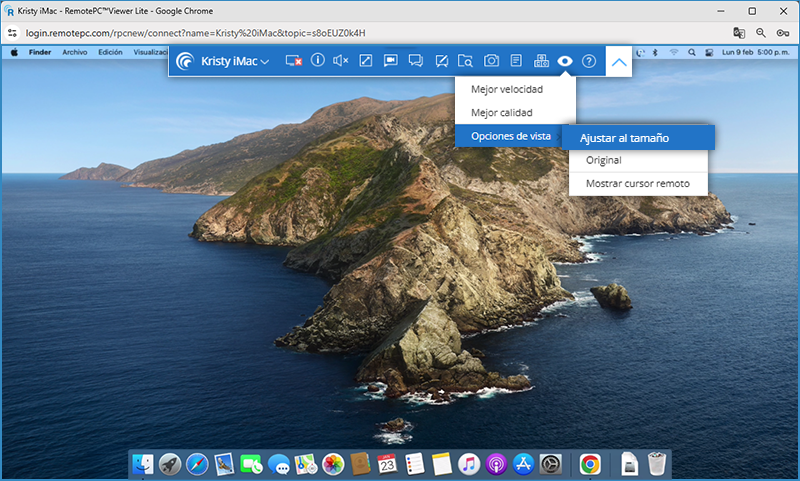Expand the Opciones de vista submenu
Viewport: 800px width, 481px height.
(x=511, y=136)
